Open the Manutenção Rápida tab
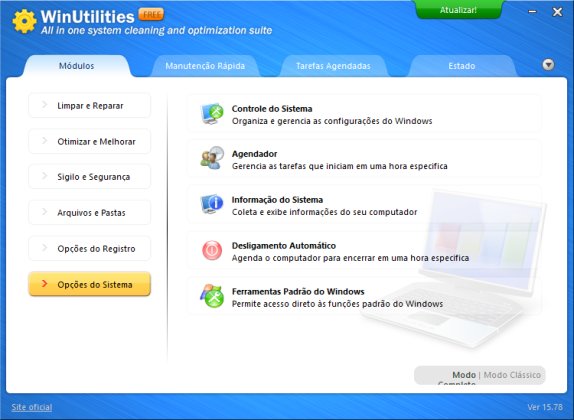Image resolution: width=574 pixels, height=420 pixels. (x=205, y=66)
